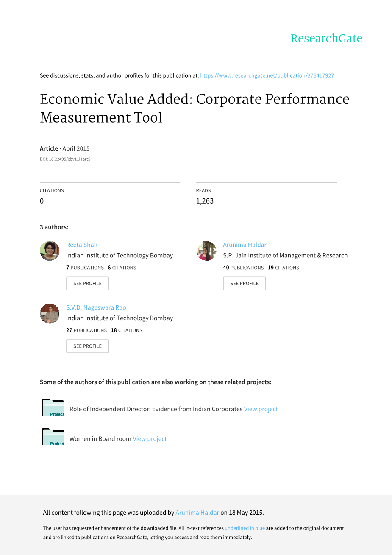
Task: Click project folder icon for Independent Director
Action: click(53, 407)
